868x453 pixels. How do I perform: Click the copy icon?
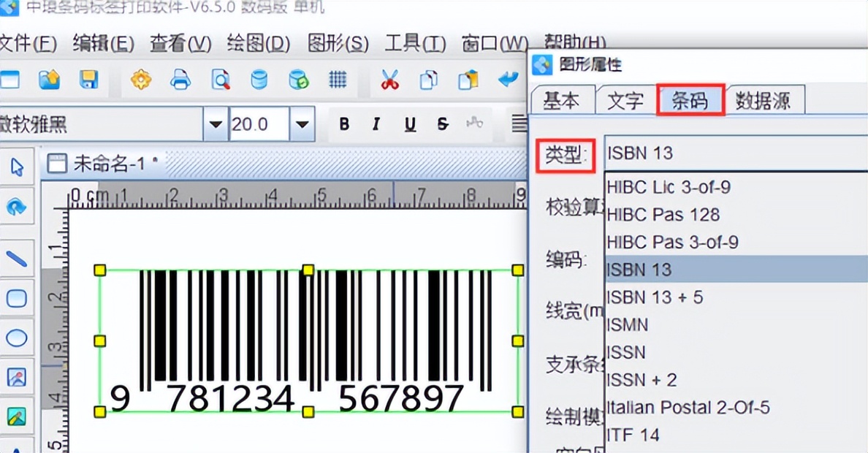428,80
